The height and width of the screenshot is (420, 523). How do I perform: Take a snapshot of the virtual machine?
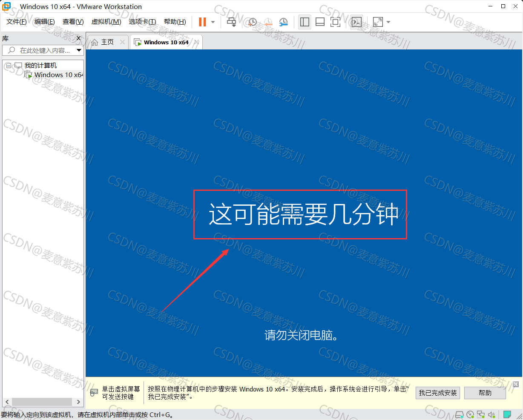(253, 22)
